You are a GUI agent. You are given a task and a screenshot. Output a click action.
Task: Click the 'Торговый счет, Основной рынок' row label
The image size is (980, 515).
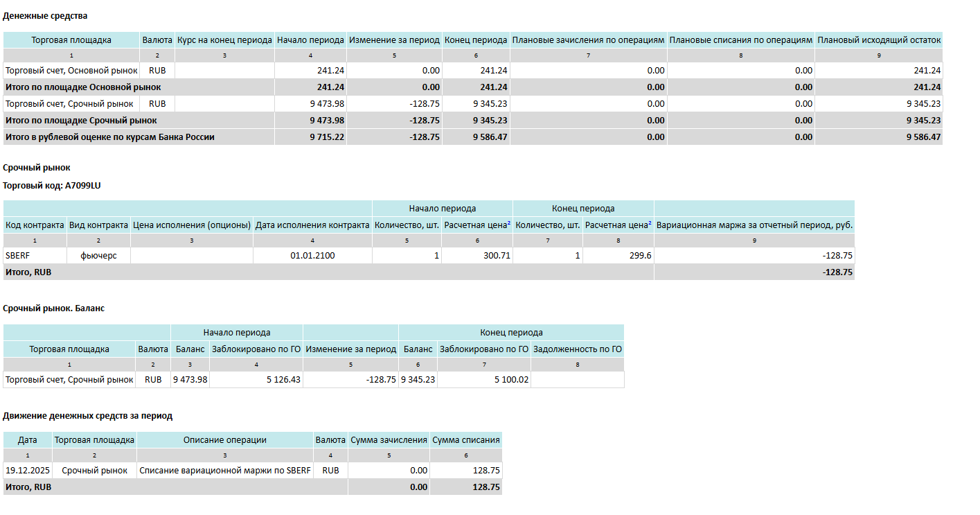[x=71, y=71]
